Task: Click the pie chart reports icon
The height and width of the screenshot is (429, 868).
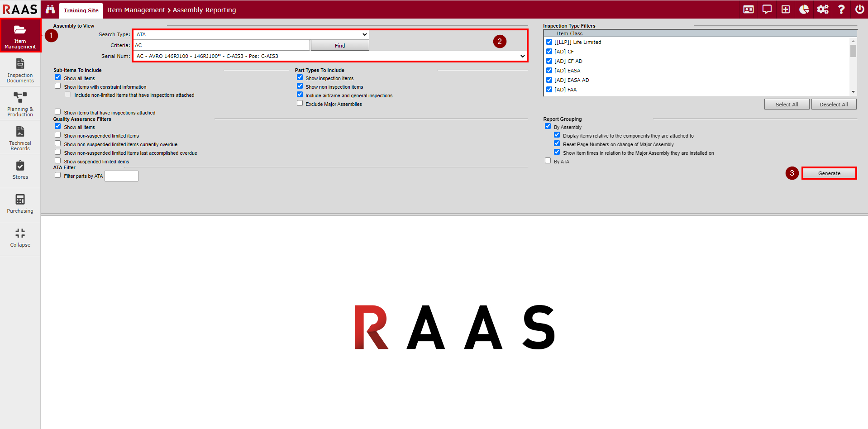Action: click(x=804, y=10)
